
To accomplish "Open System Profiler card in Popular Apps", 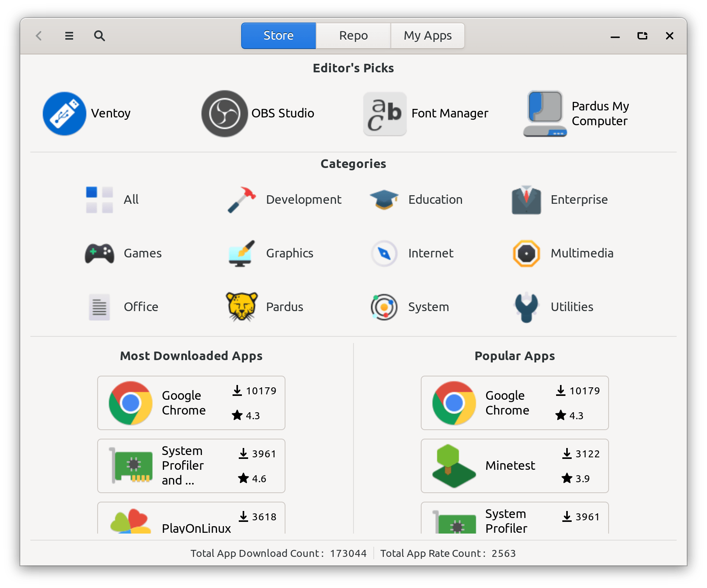I will [515, 518].
